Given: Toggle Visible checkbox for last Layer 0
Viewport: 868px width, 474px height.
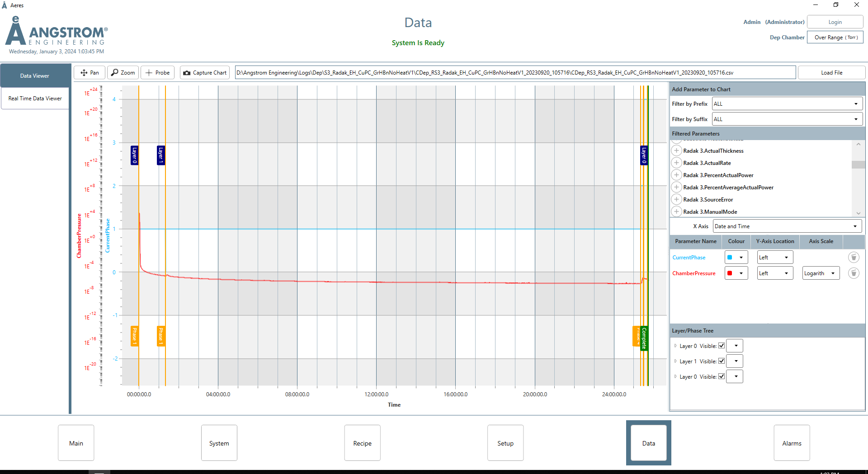Looking at the screenshot, I should [722, 377].
